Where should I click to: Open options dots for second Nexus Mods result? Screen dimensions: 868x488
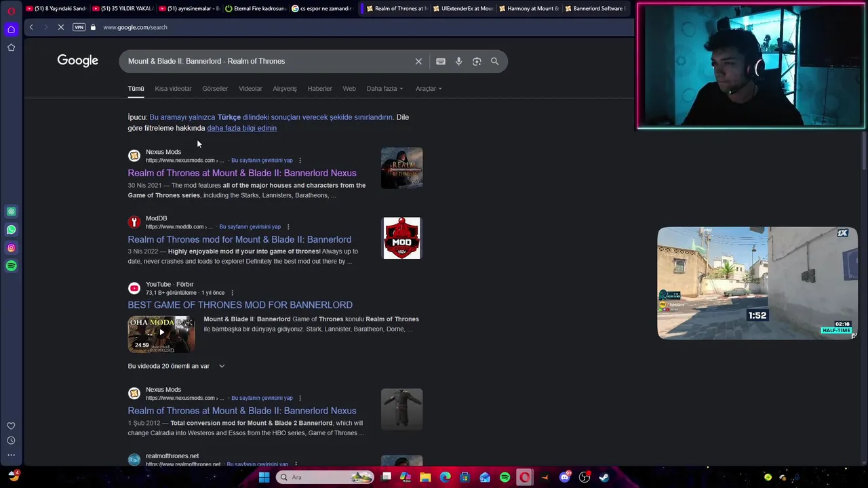(300, 399)
